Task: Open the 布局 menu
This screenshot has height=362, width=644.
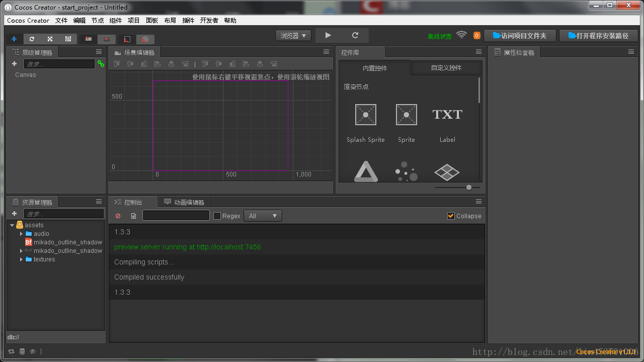Action: [170, 21]
